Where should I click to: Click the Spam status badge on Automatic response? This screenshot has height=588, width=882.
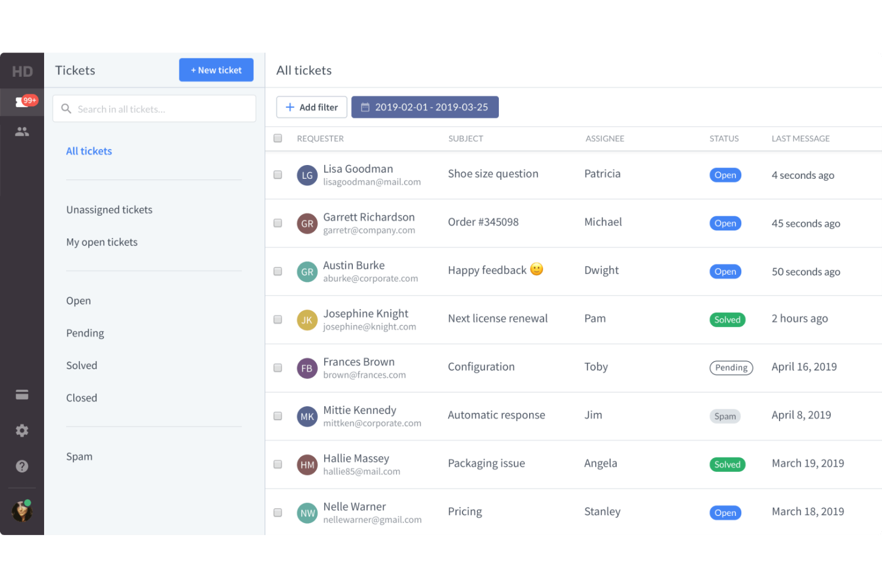click(725, 416)
